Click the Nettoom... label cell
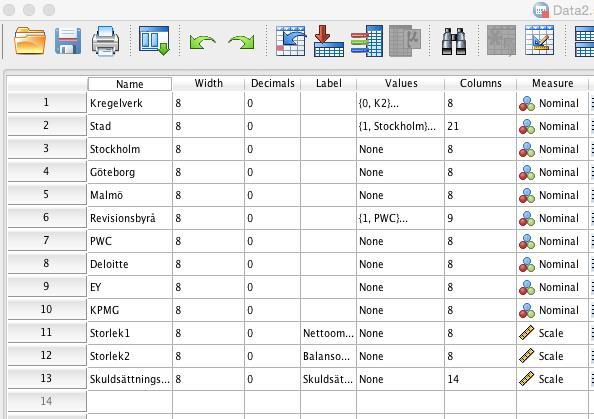The height and width of the screenshot is (419, 594). click(x=328, y=333)
